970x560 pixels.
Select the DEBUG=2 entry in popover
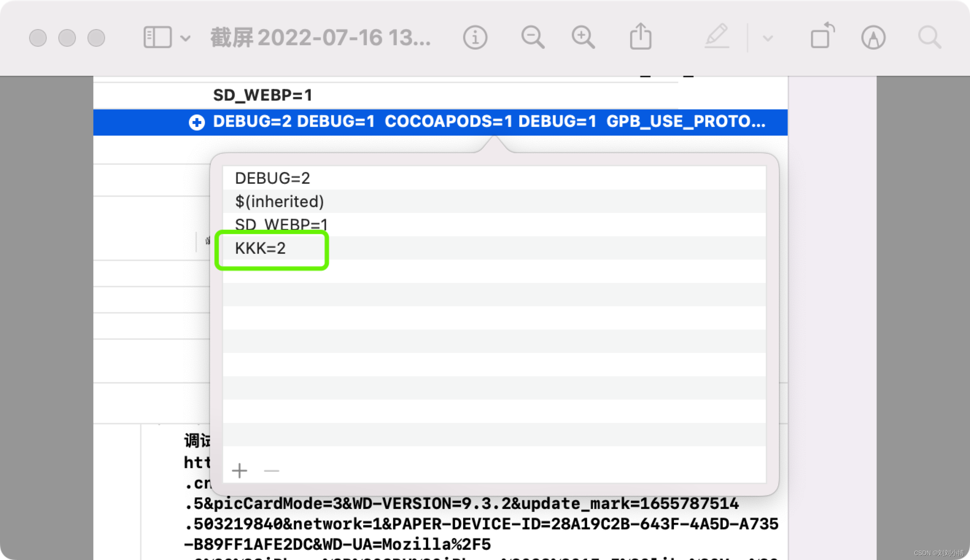click(494, 178)
